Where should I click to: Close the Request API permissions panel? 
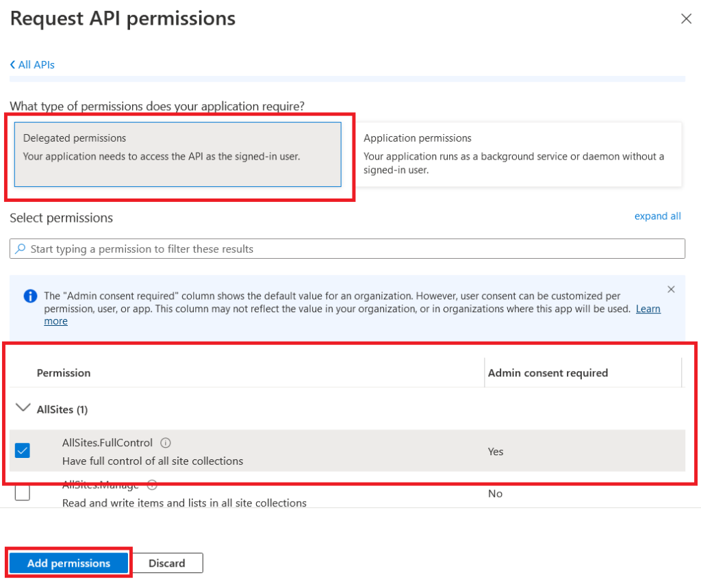pyautogui.click(x=686, y=18)
